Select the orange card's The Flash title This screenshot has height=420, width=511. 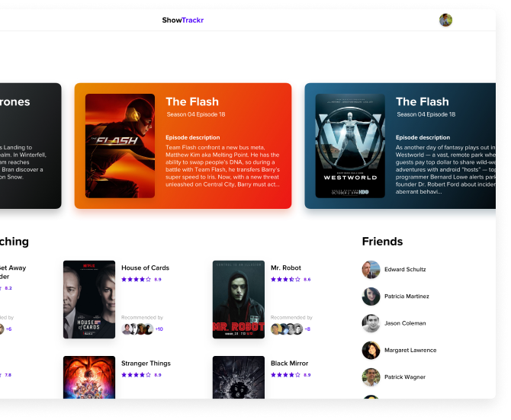(x=192, y=101)
